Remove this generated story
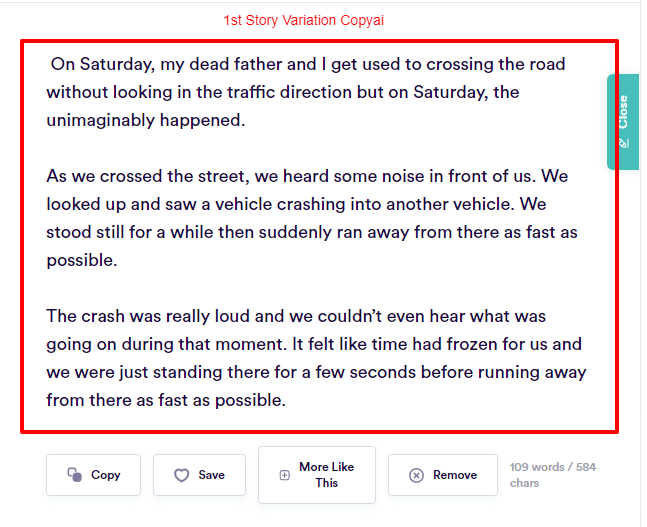Viewport: 647px width, 527px height. pos(442,475)
